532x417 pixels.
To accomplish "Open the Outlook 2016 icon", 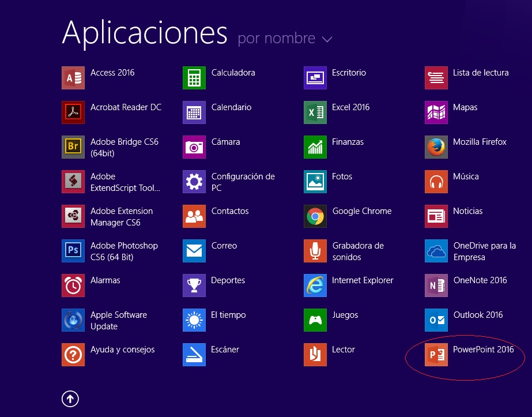I will click(x=436, y=320).
